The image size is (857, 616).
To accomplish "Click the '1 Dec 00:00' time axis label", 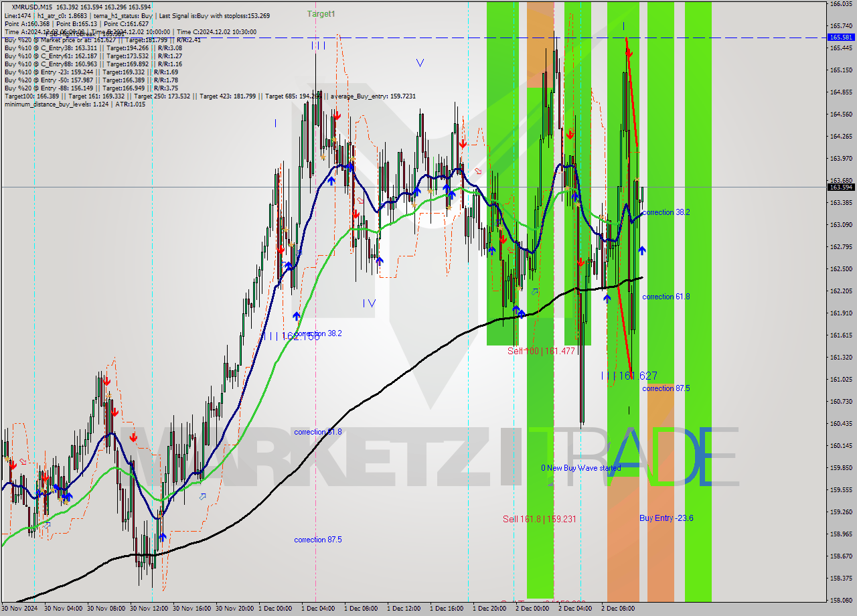I will pos(275,609).
